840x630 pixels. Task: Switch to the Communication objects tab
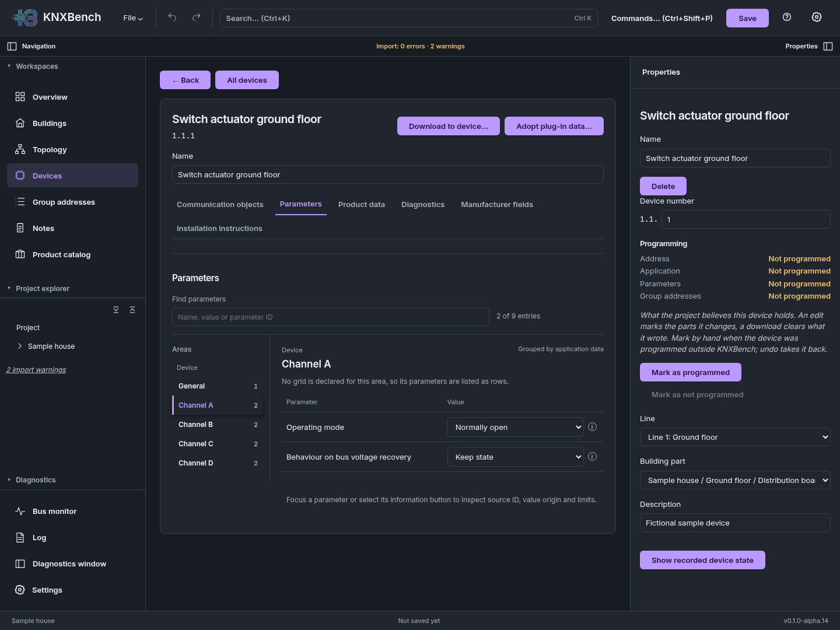(x=220, y=204)
